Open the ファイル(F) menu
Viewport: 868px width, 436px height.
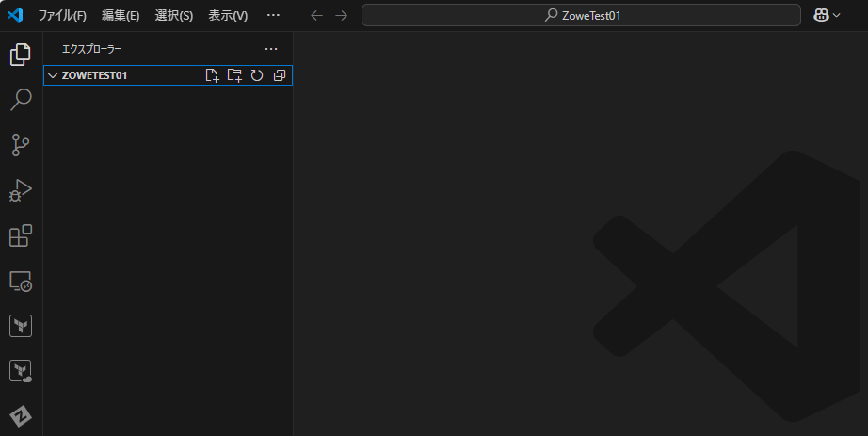click(x=62, y=15)
